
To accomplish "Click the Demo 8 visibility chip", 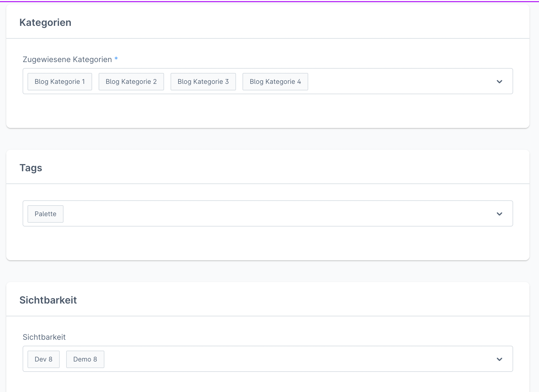I will (x=85, y=359).
